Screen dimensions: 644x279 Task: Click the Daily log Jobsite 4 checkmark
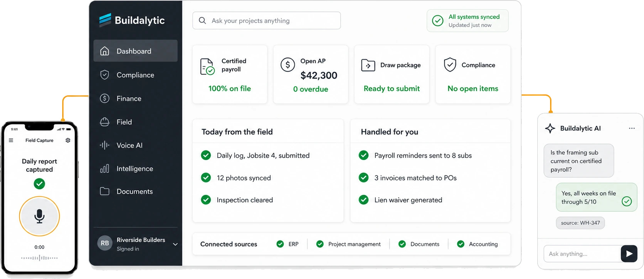206,155
